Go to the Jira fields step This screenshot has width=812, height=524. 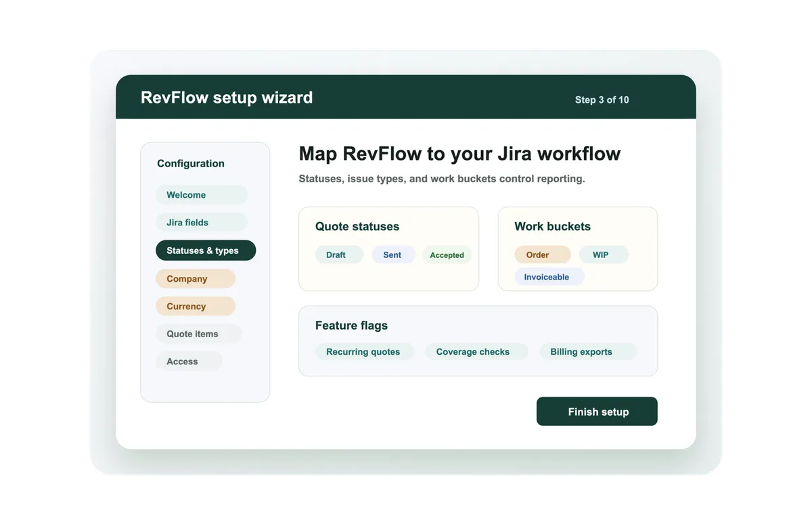click(202, 222)
